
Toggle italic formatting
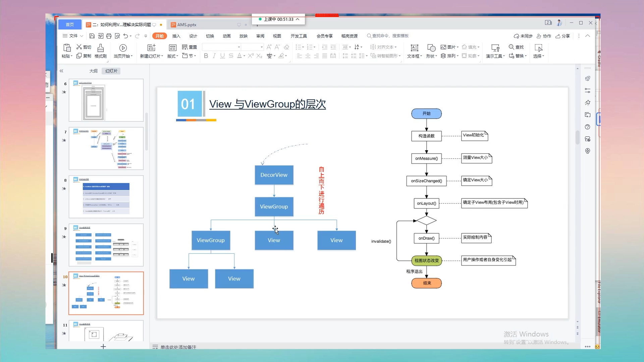point(214,56)
